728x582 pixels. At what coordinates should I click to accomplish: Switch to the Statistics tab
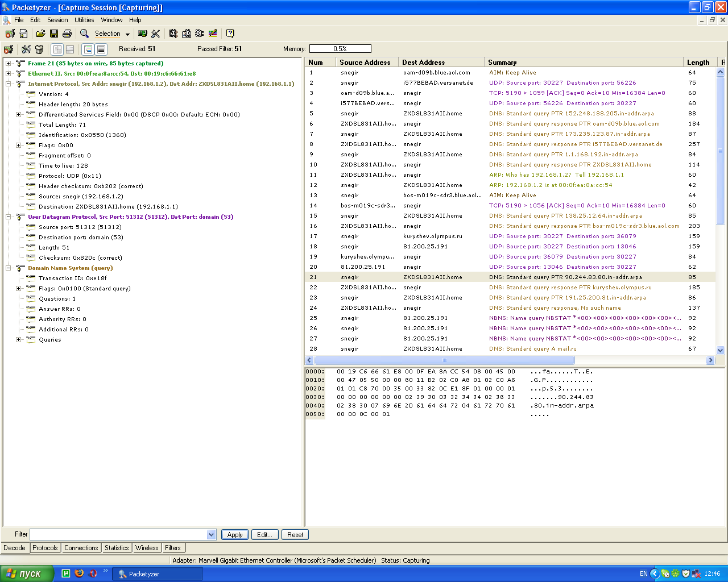coord(117,548)
